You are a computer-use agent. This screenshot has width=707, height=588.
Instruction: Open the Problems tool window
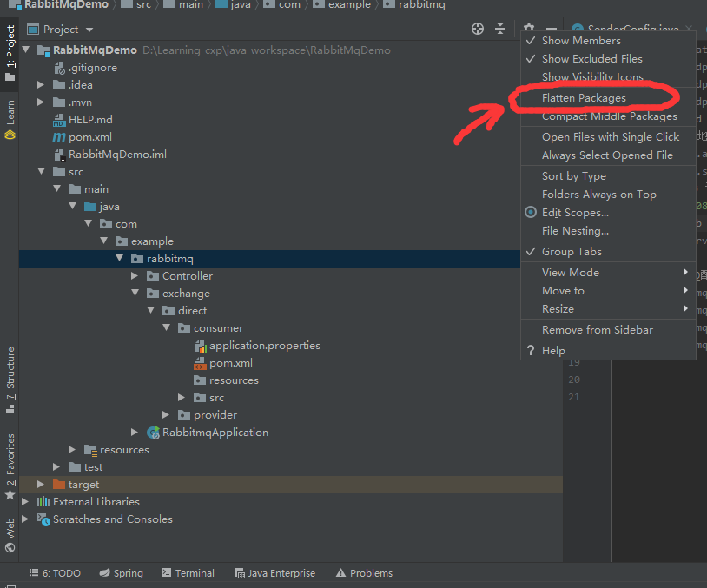point(364,573)
